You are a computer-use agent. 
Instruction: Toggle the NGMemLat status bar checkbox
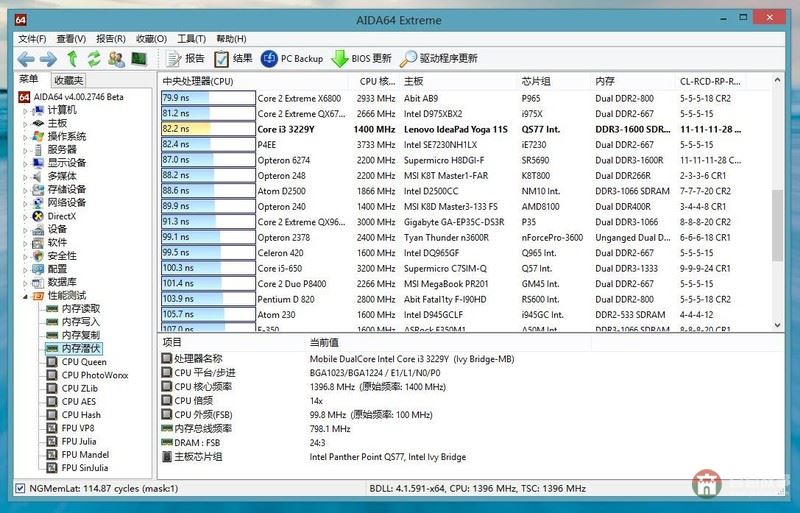tap(20, 488)
